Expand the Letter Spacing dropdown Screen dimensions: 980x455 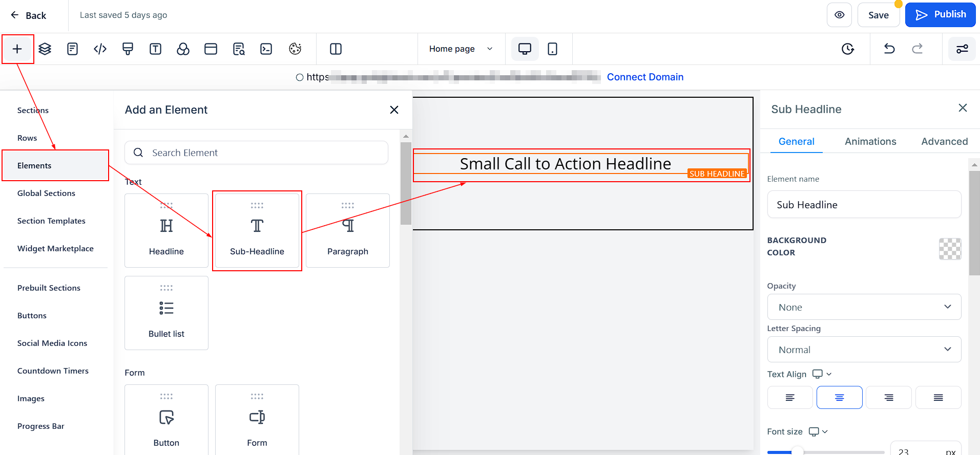864,350
